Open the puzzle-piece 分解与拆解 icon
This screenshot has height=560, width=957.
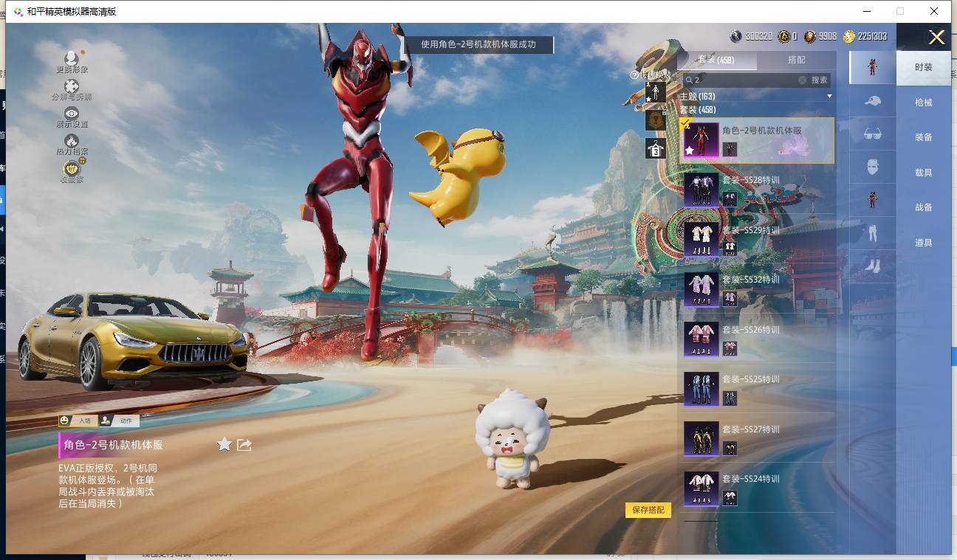coord(72,86)
